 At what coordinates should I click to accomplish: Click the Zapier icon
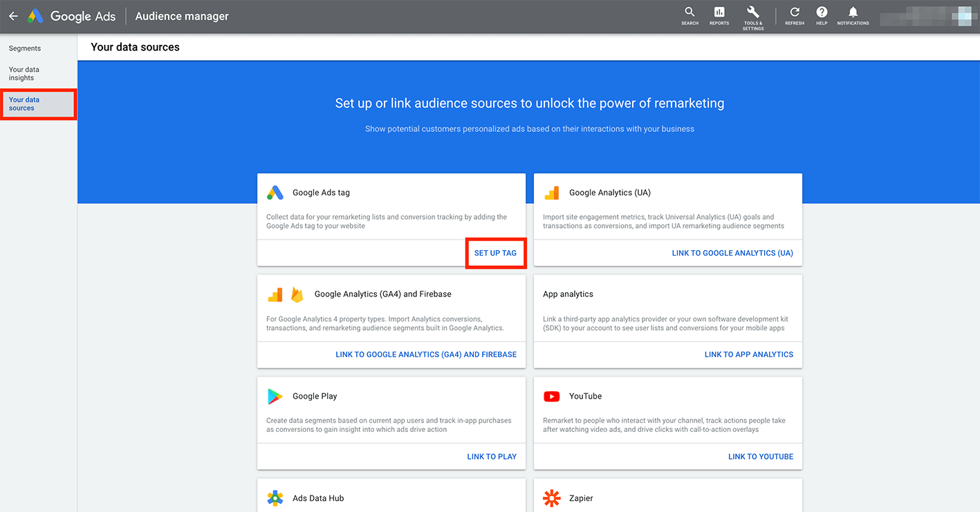pos(552,498)
